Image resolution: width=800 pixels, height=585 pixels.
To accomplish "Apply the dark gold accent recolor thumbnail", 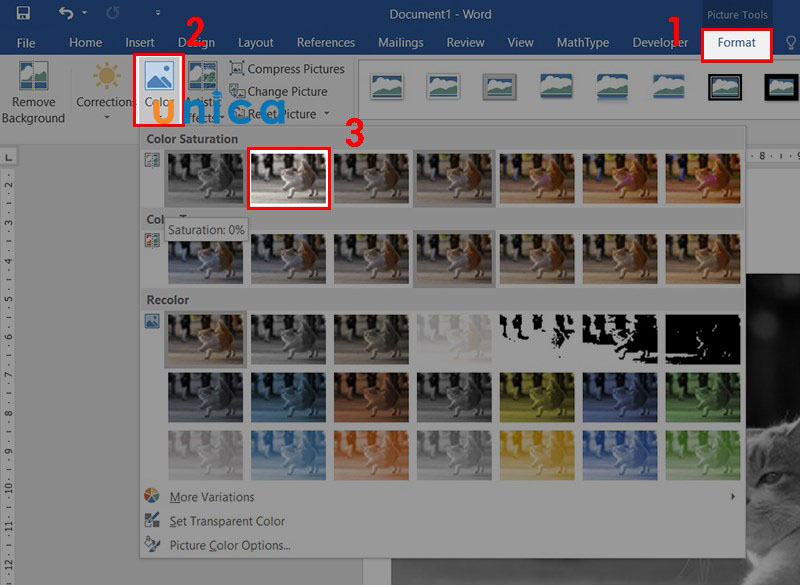I will tap(537, 397).
